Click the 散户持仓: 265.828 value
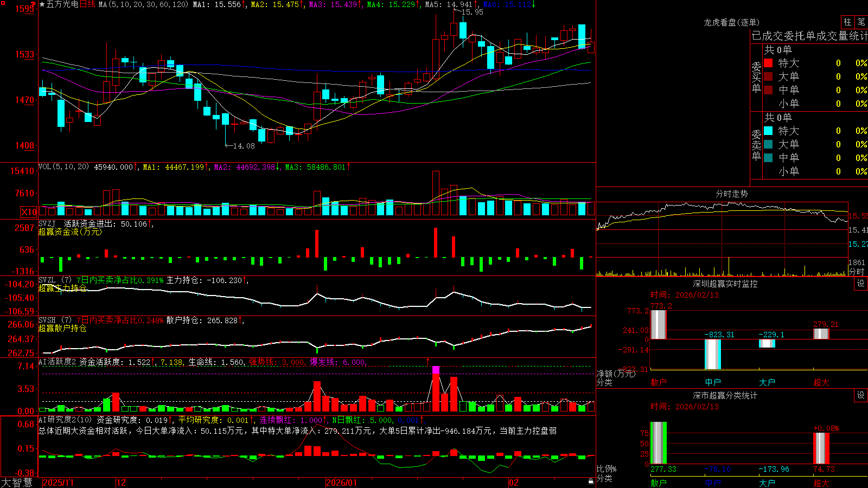Image resolution: width=868 pixels, height=488 pixels. (202, 320)
